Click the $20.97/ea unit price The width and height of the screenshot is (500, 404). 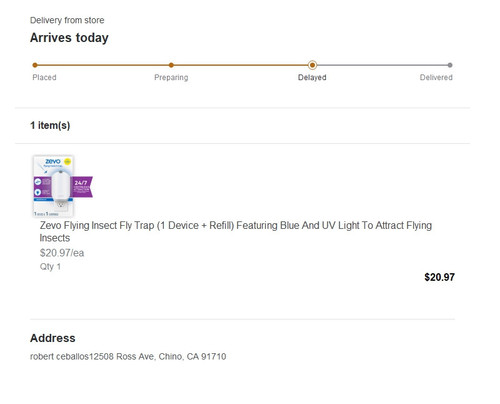62,253
